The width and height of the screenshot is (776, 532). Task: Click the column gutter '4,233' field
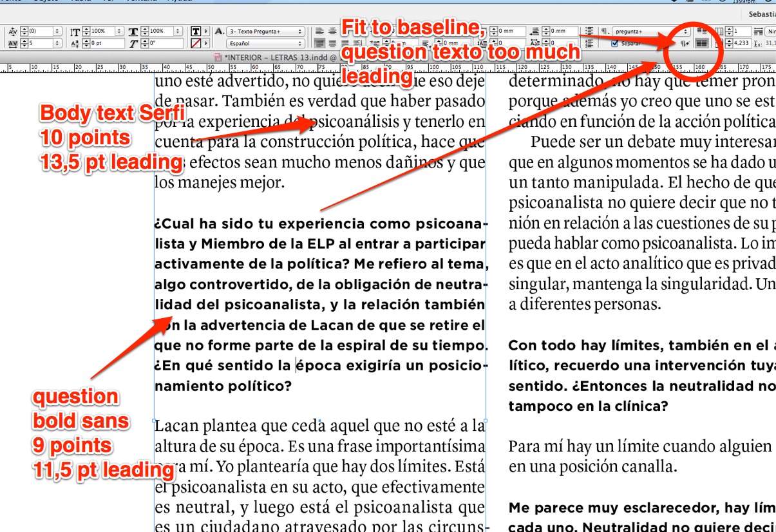coord(742,43)
